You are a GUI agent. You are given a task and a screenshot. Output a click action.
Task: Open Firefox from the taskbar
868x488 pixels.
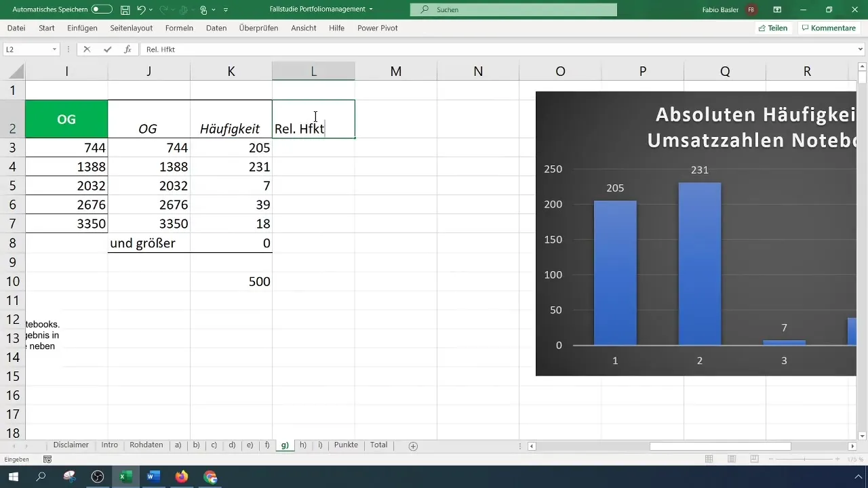pyautogui.click(x=181, y=477)
